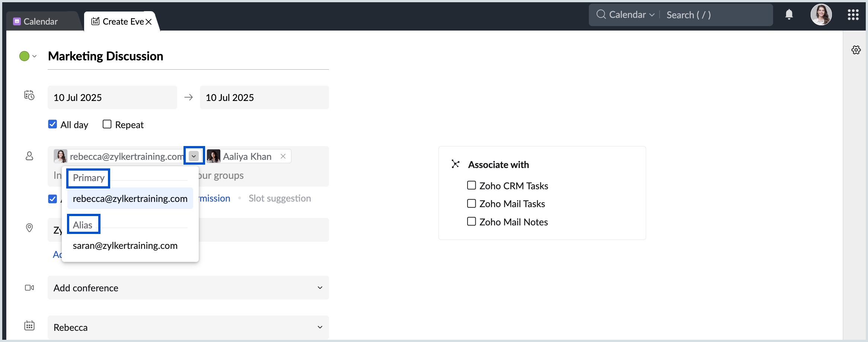
Task: Open the user profile avatar
Action: [x=821, y=15]
